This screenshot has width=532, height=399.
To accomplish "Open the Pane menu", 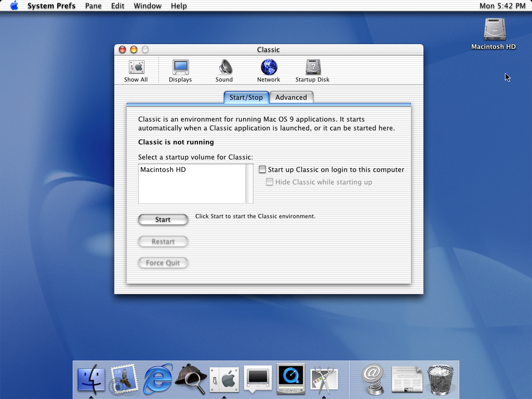I will point(94,6).
